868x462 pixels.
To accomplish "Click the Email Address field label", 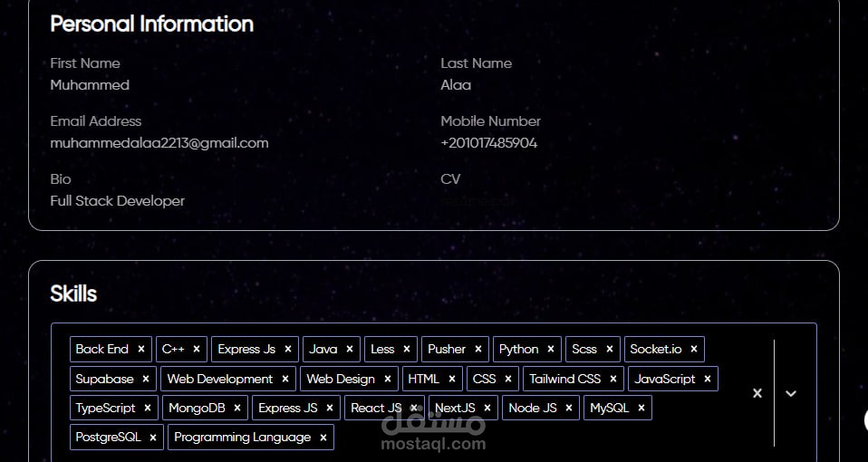I will pos(96,121).
